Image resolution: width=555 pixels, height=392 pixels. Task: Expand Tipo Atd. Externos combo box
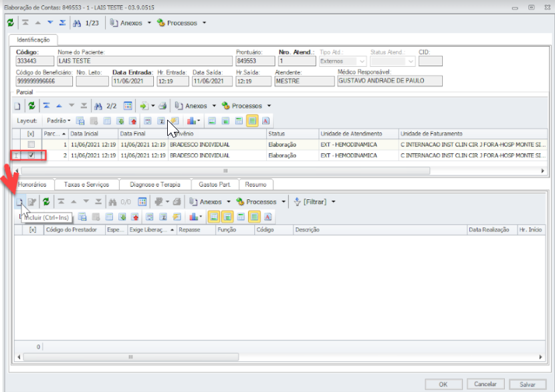tap(362, 62)
